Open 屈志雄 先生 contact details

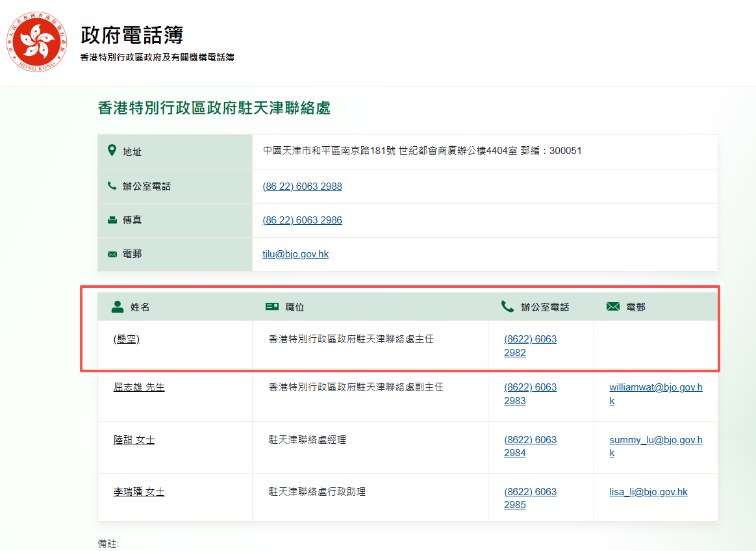click(139, 387)
